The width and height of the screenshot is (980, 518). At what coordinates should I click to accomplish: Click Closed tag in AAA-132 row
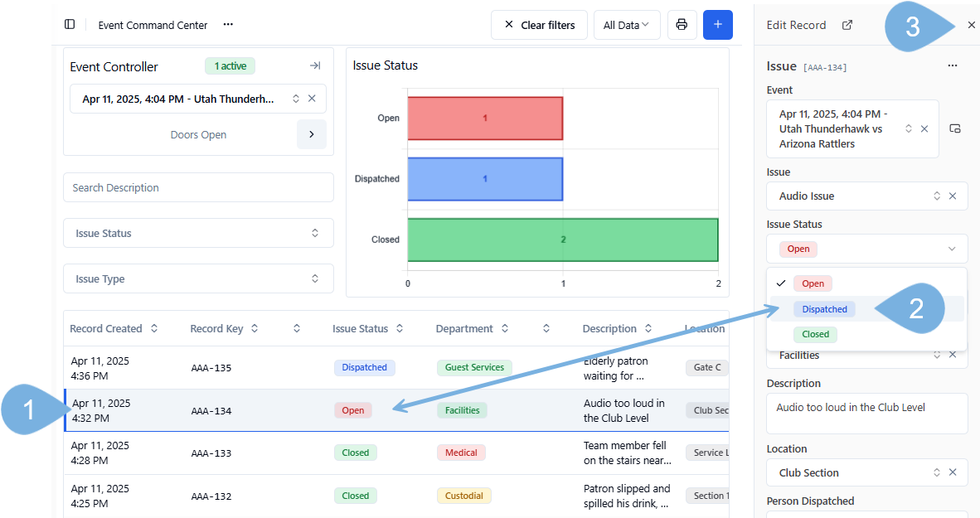tap(356, 496)
